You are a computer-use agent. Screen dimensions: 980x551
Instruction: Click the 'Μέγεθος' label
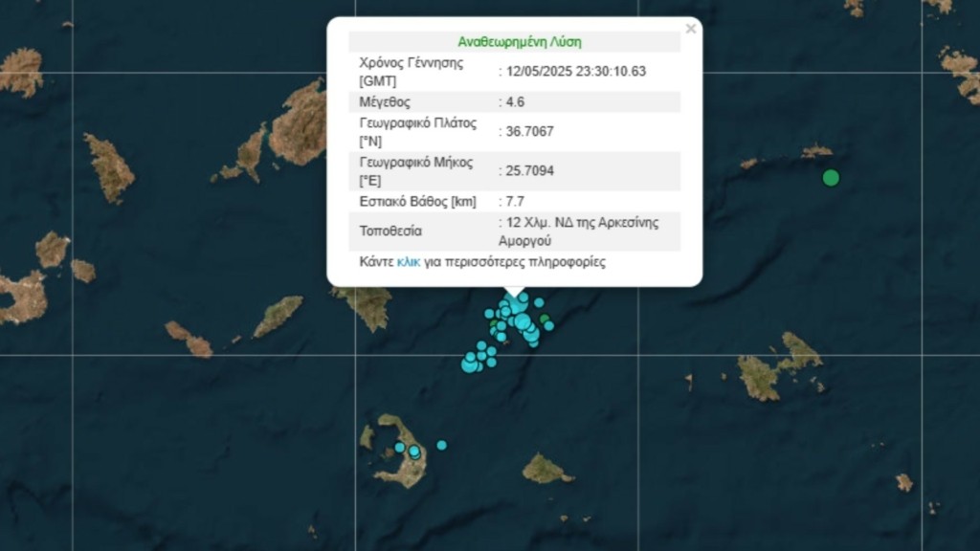click(x=385, y=101)
